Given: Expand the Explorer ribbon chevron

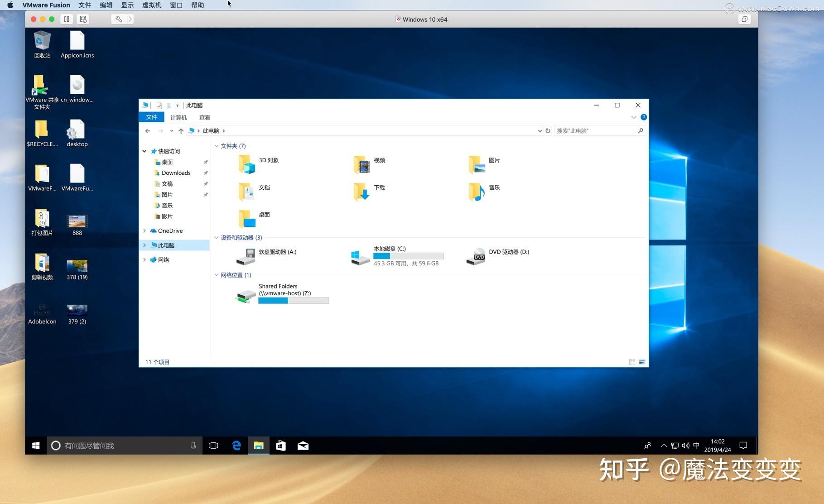Looking at the screenshot, I should click(x=634, y=117).
